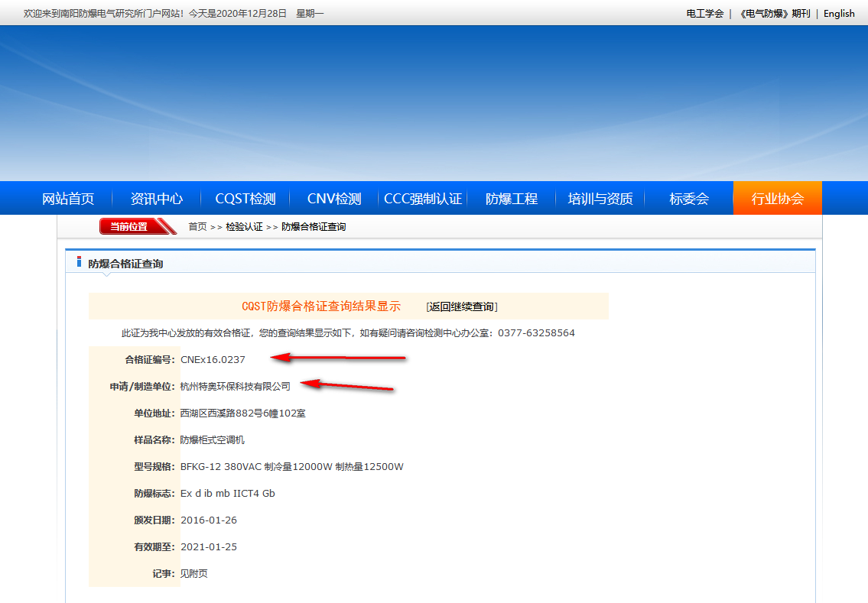Click the red 当前位置 badge
Viewport: 868px width, 603px height.
pyautogui.click(x=129, y=226)
